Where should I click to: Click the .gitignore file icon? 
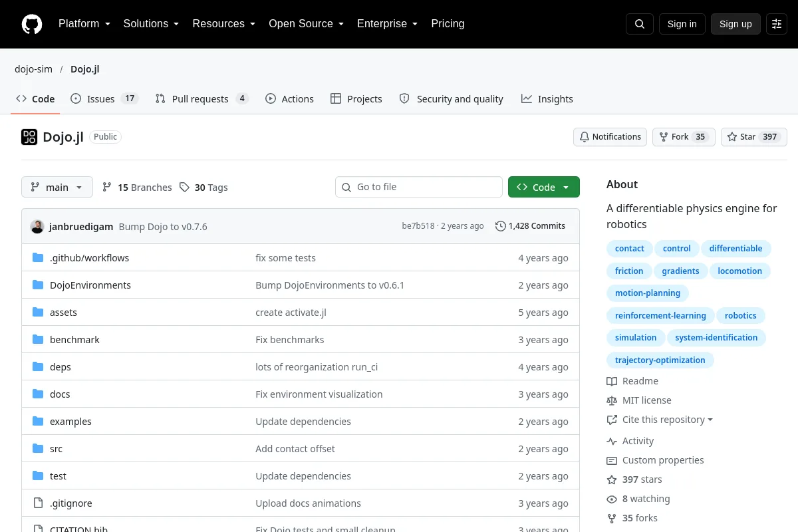coord(38,503)
